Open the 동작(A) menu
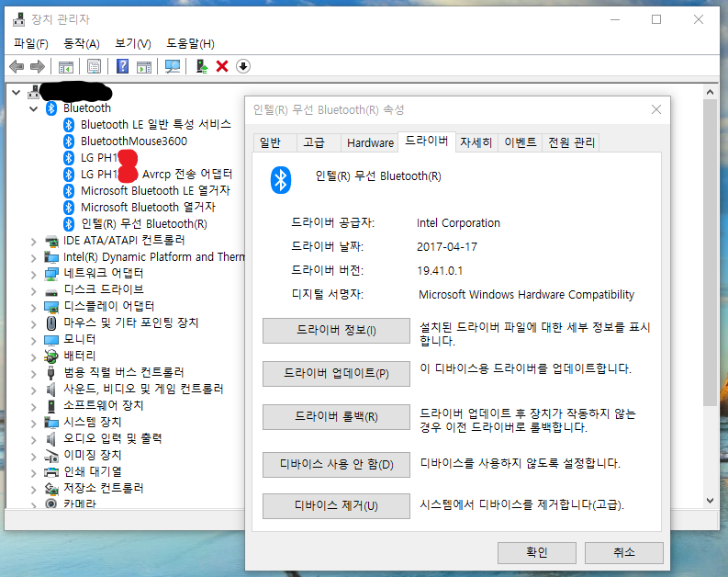Screen dimensions: 728x577 click(x=82, y=44)
